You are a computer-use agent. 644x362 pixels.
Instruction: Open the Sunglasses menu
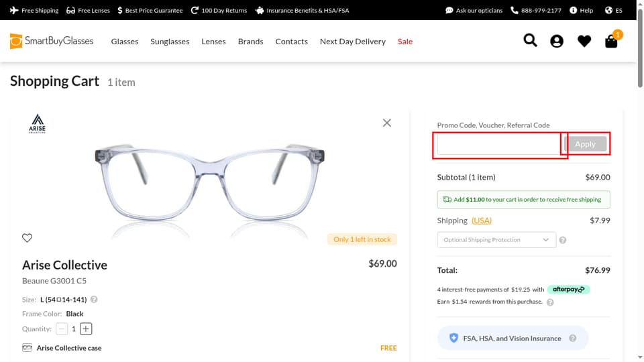(x=170, y=42)
